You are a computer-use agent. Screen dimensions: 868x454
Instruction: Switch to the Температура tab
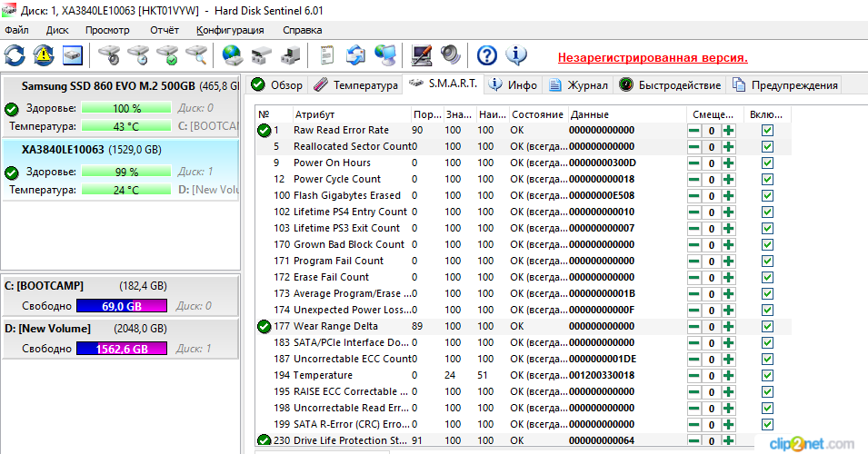pyautogui.click(x=356, y=85)
